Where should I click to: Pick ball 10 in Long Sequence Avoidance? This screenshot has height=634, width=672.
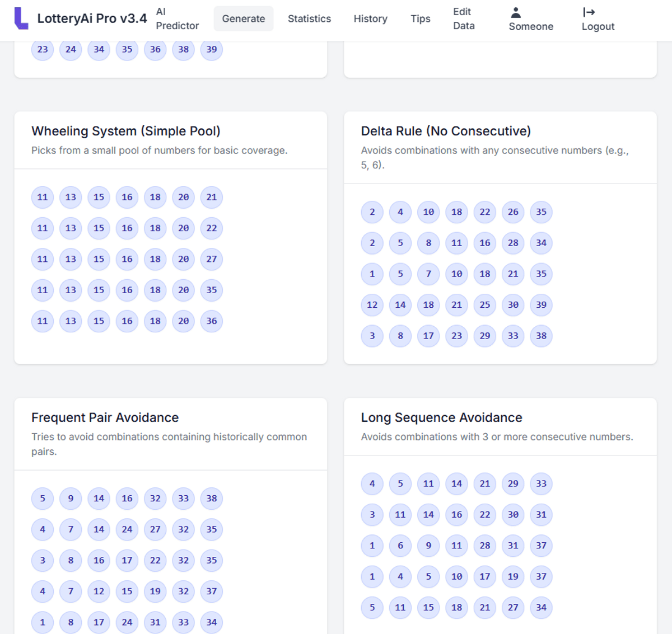[457, 576]
